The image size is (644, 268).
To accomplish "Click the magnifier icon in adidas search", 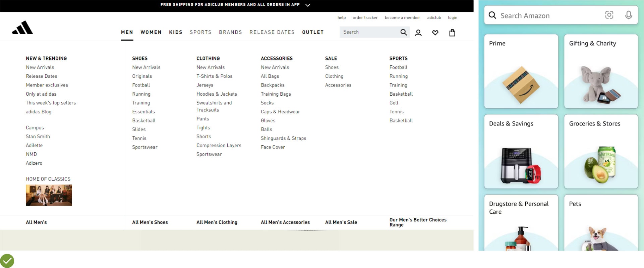I will (403, 32).
